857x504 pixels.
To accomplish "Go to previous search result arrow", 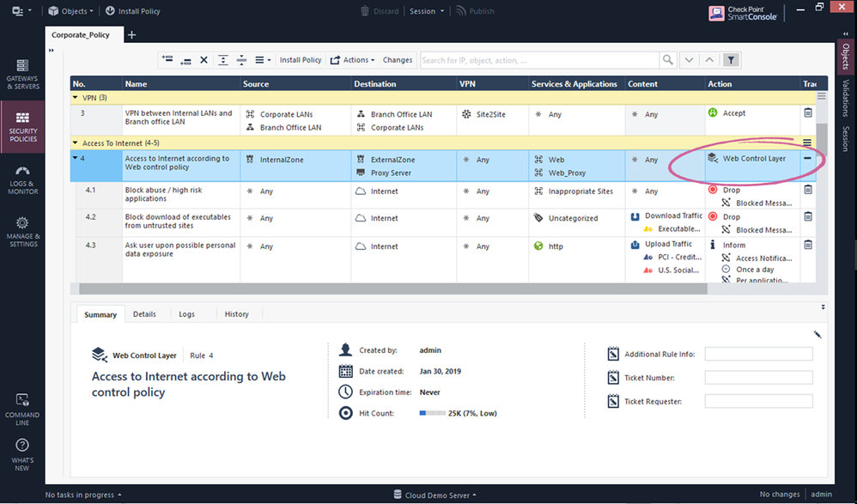I will click(709, 60).
